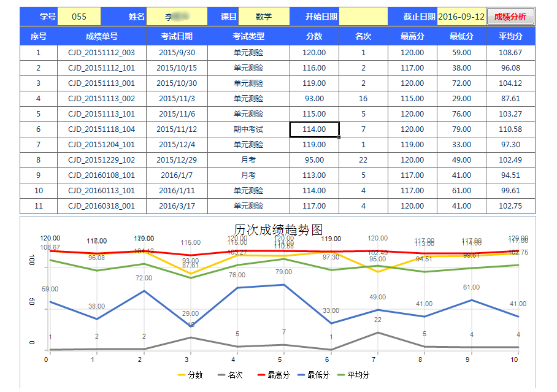557x392 pixels.
Task: Click the 名次 column header
Action: [363, 36]
